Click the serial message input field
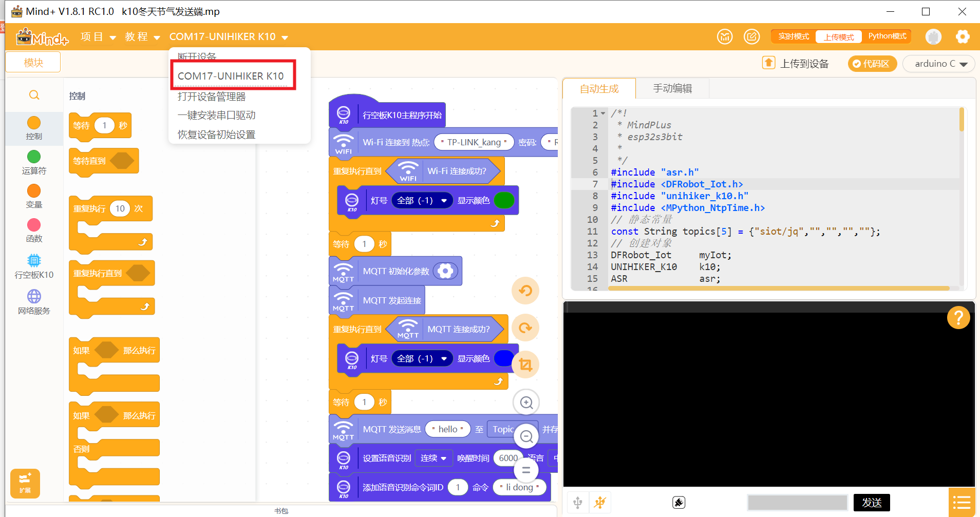 coord(798,503)
